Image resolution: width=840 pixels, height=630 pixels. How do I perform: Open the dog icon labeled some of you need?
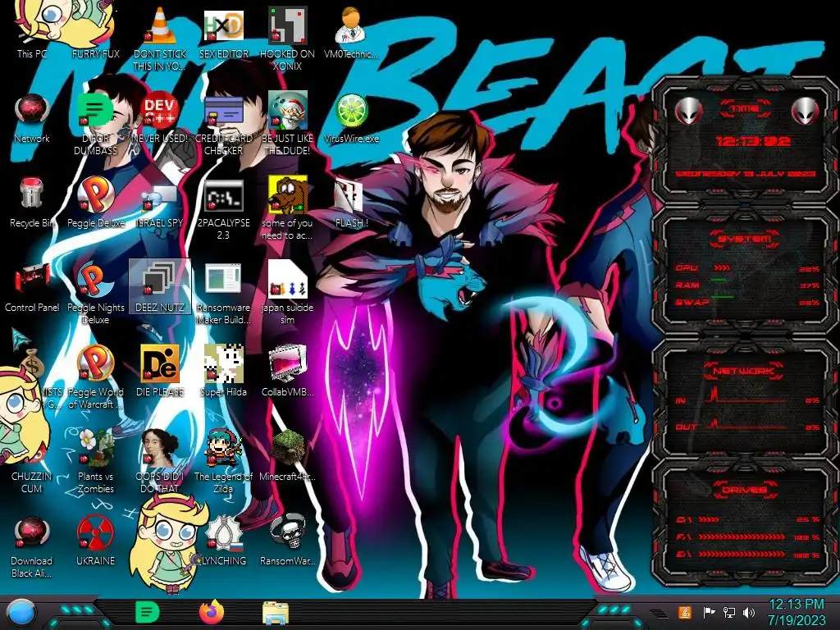point(288,208)
